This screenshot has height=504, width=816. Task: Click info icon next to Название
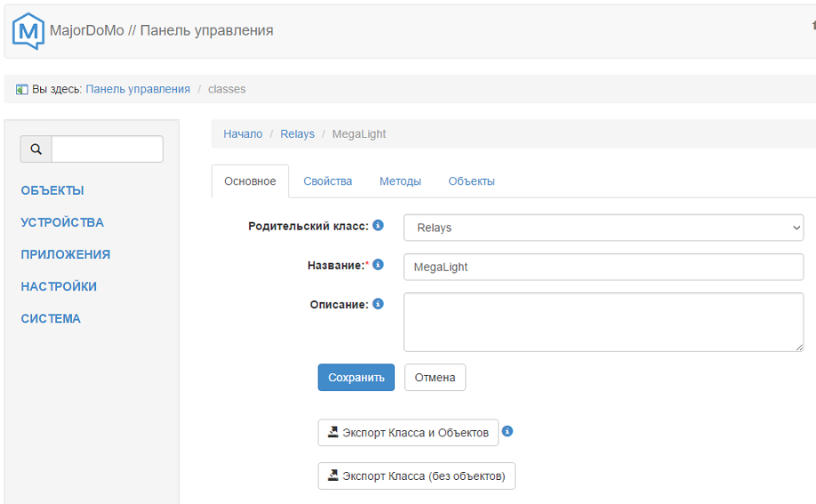[378, 265]
